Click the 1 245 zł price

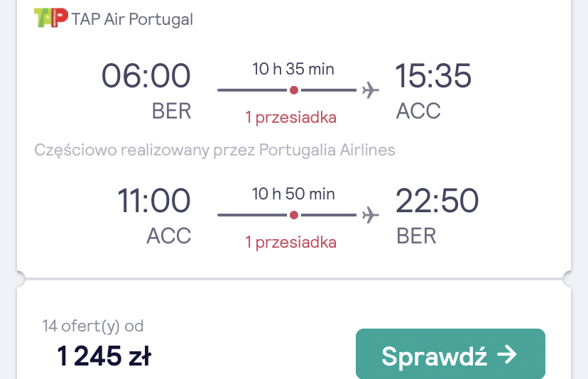pyautogui.click(x=104, y=356)
